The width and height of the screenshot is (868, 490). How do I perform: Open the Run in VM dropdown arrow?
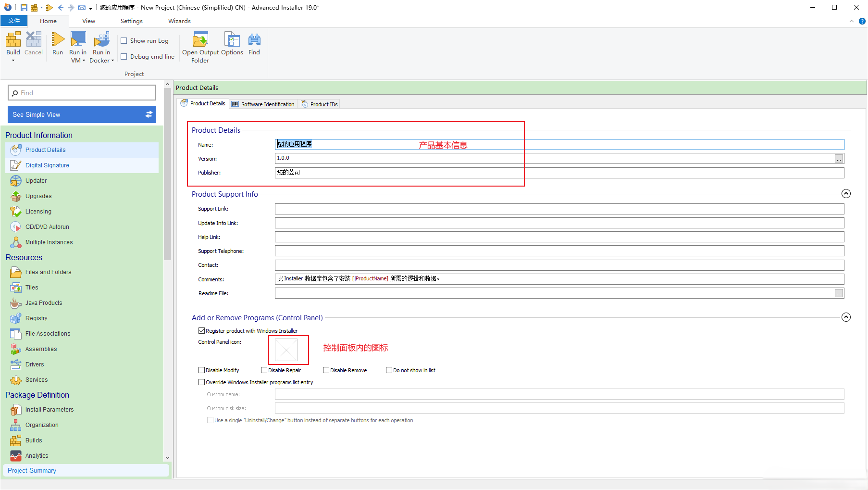pyautogui.click(x=84, y=61)
